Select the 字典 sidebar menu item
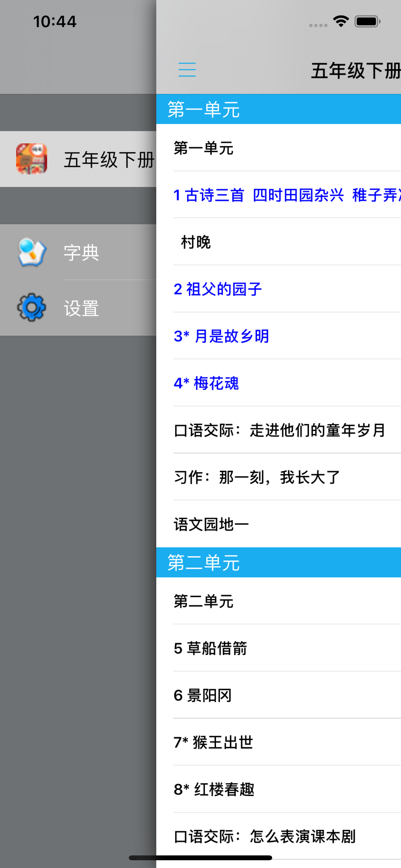Image resolution: width=401 pixels, height=868 pixels. click(x=78, y=252)
